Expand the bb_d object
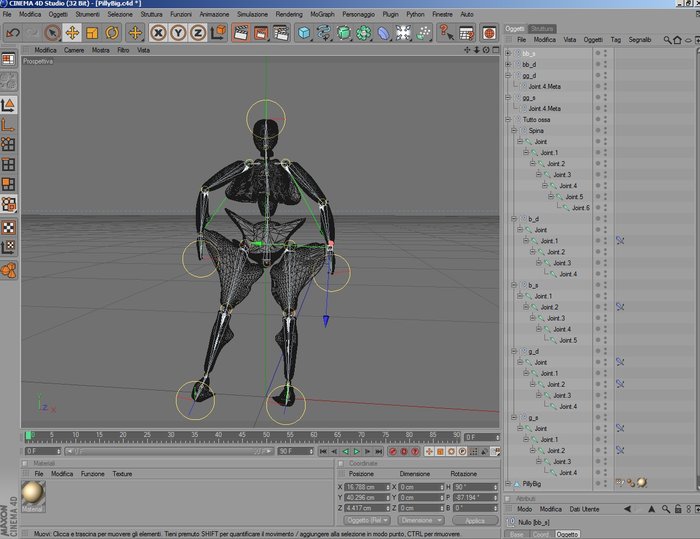The image size is (700, 539). pyautogui.click(x=508, y=64)
